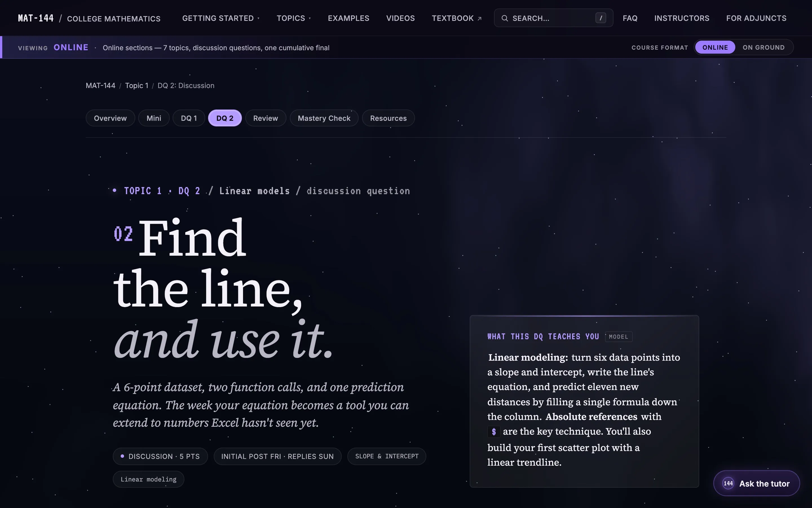
Task: Click the Discussion · 5 pts tag
Action: pyautogui.click(x=160, y=456)
